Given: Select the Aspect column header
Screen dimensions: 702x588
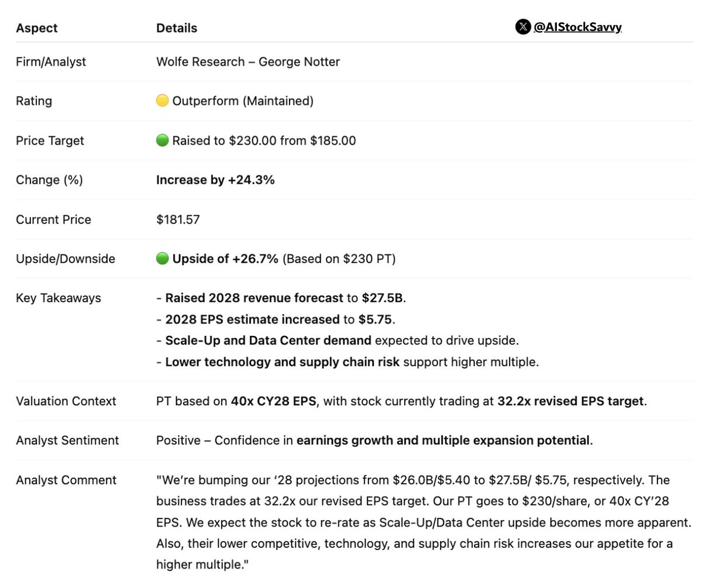Looking at the screenshot, I should (37, 28).
